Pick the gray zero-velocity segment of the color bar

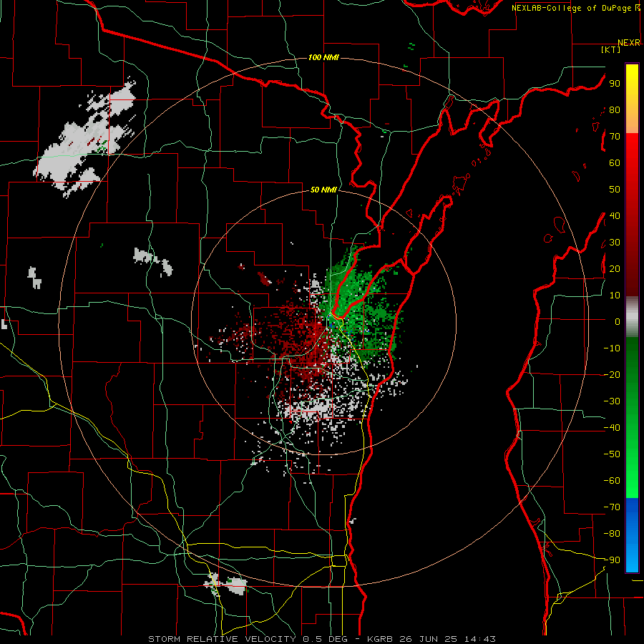coord(632,317)
